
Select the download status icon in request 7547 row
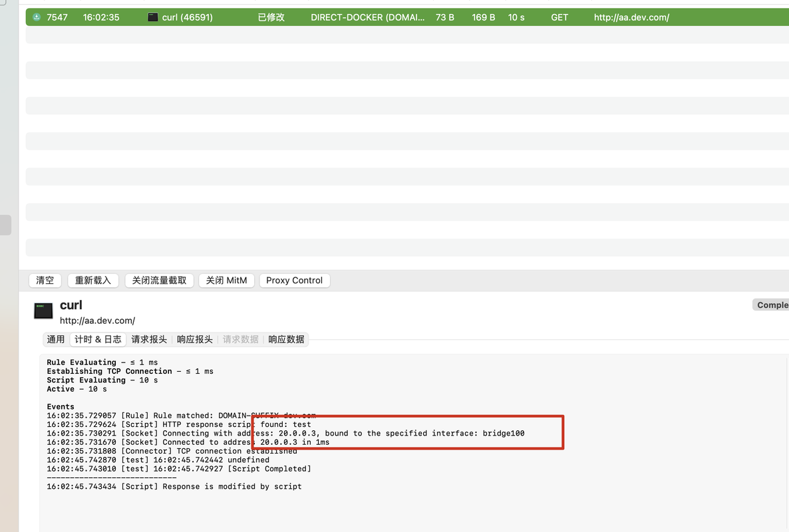[36, 17]
